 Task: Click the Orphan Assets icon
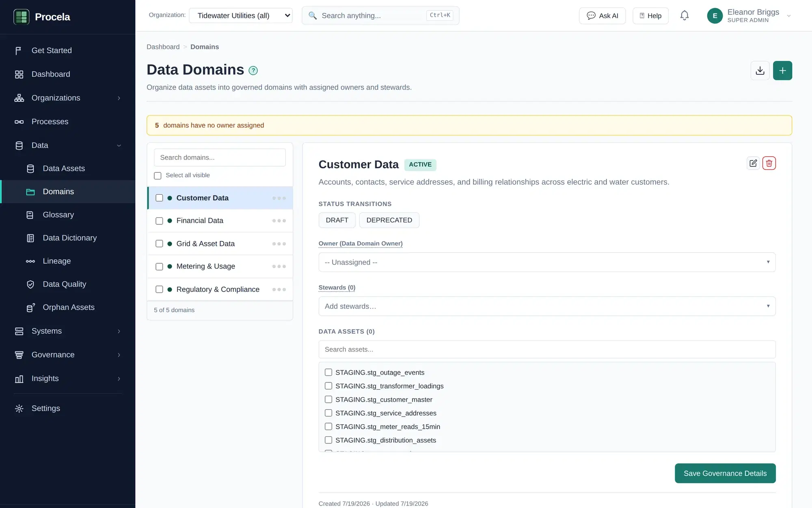click(x=30, y=308)
